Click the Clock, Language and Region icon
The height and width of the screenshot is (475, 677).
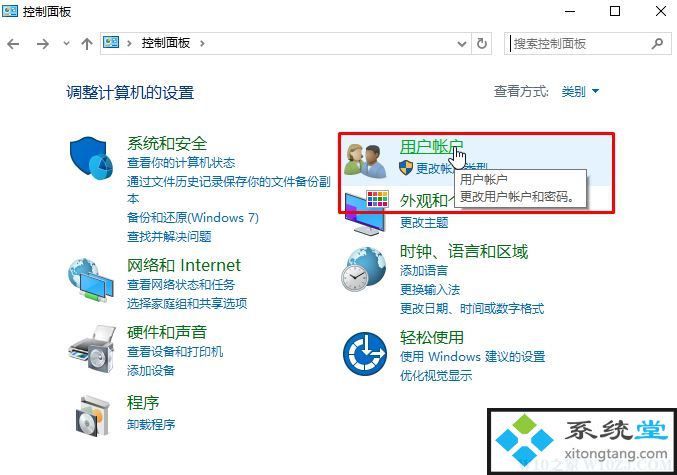364,269
